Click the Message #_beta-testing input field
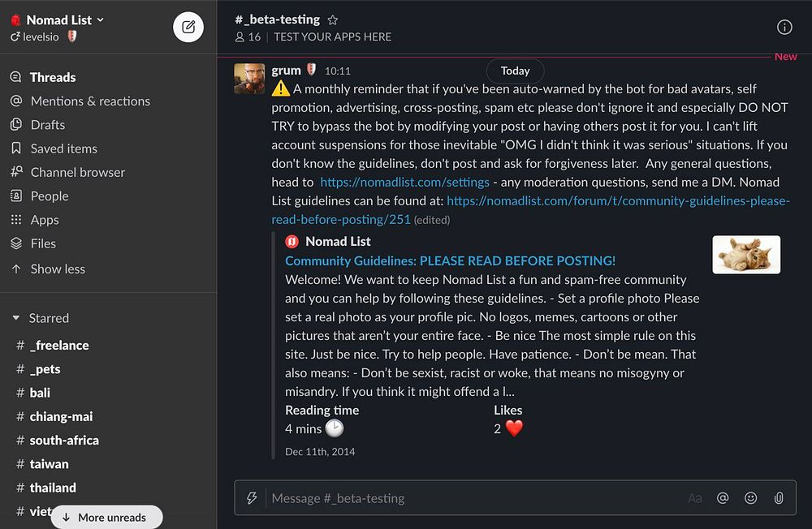Viewport: 812px width, 529px height. (471, 498)
